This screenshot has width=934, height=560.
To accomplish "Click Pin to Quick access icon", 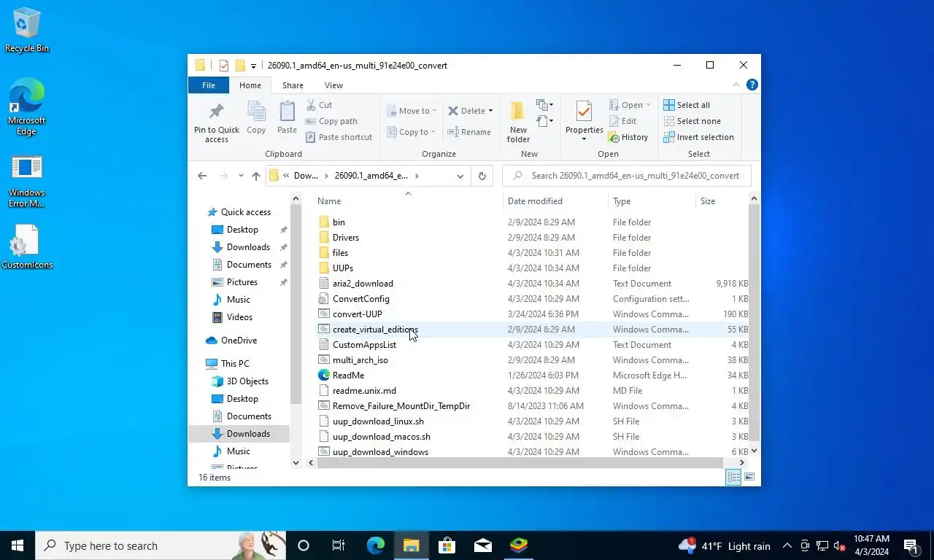I will pyautogui.click(x=216, y=122).
